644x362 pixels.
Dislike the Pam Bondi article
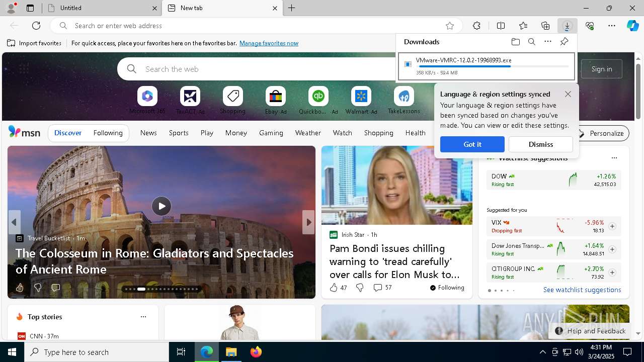tap(360, 288)
